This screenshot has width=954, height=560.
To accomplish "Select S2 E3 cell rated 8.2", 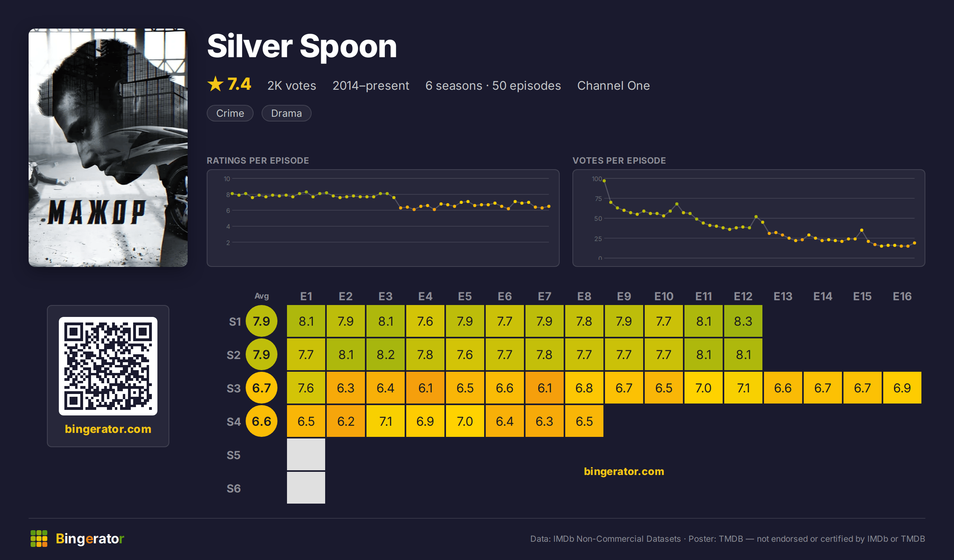I will 385,354.
